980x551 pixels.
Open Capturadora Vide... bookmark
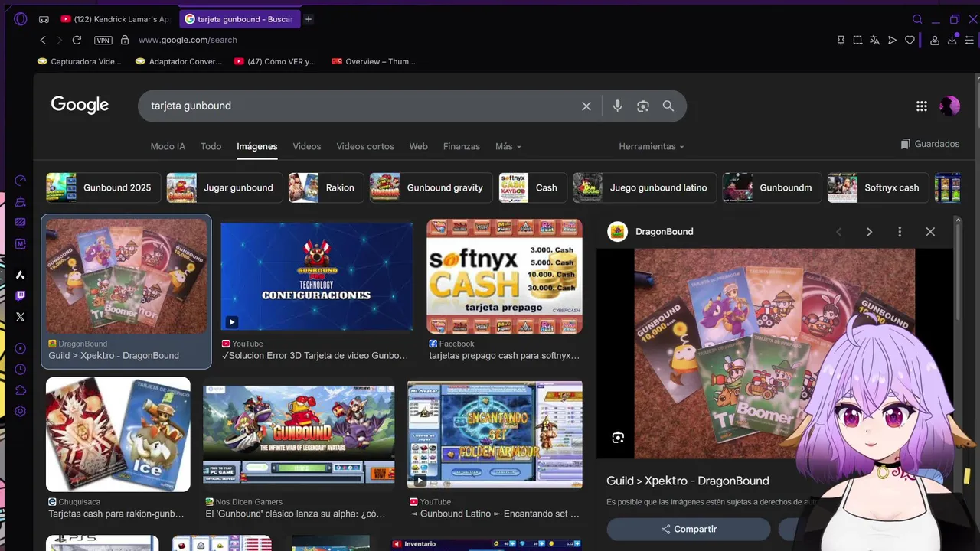[x=80, y=61]
